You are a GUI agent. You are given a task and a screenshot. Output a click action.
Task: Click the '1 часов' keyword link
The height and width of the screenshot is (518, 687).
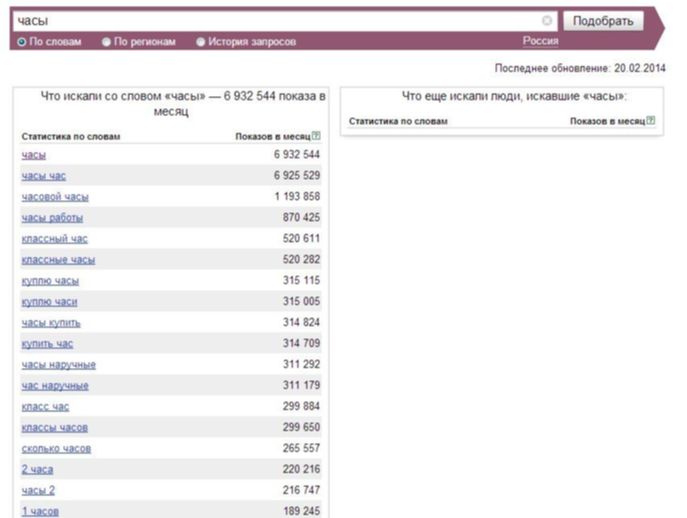tap(40, 511)
